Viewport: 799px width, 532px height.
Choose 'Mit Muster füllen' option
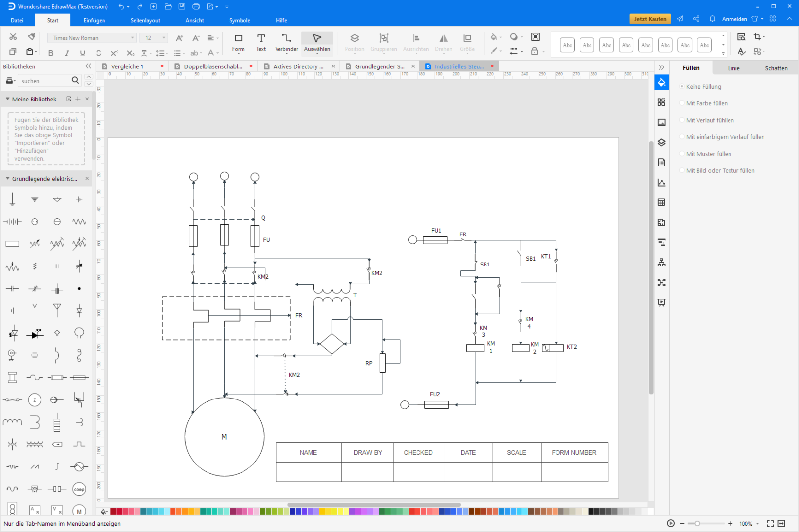coord(708,154)
